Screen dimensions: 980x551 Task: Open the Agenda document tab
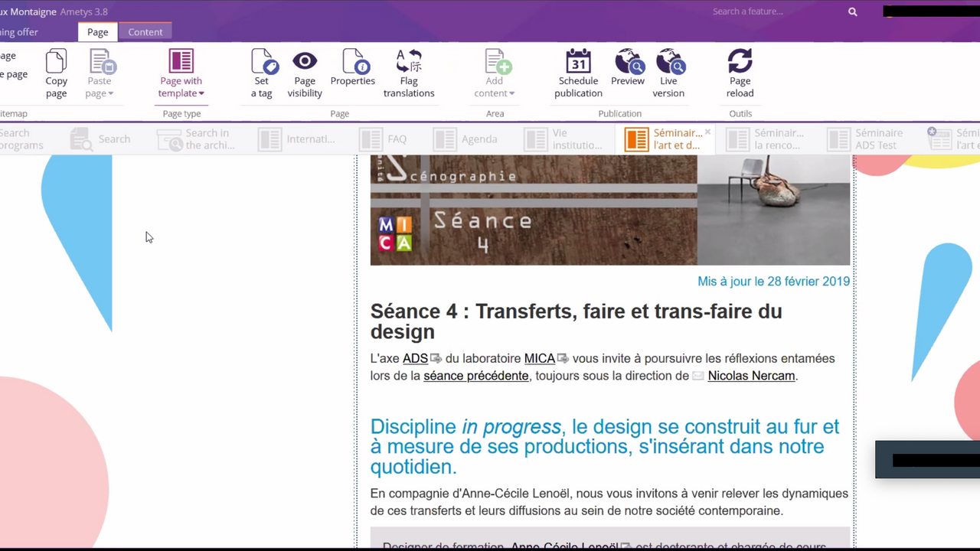[x=465, y=139]
